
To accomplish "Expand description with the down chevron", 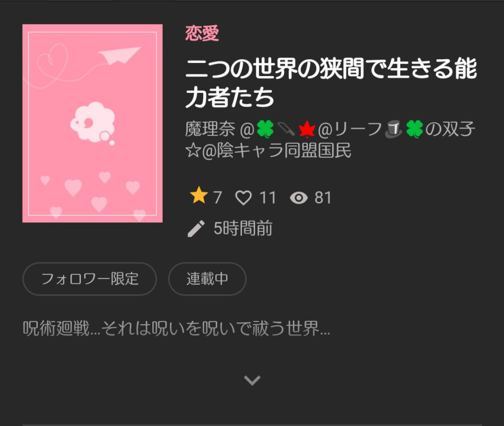I will (x=252, y=380).
